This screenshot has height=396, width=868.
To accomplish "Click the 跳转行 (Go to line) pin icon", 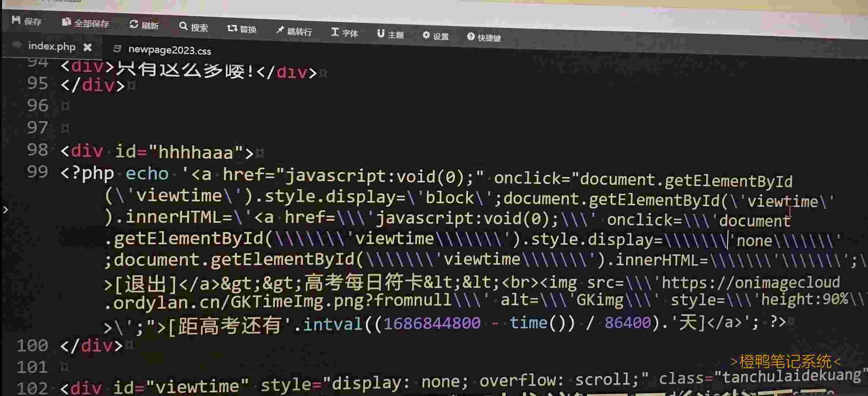I will (280, 30).
